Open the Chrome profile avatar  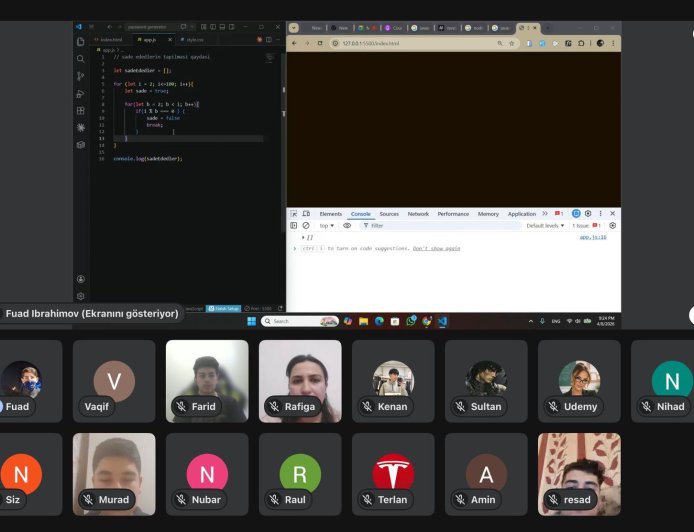(x=600, y=43)
